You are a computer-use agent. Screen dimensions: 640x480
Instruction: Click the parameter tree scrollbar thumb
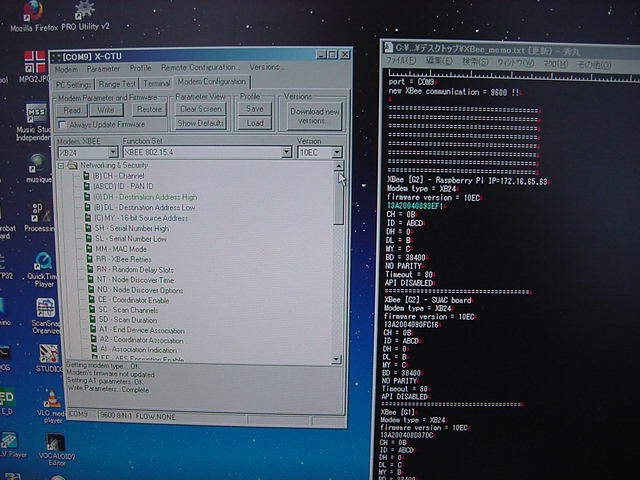click(x=338, y=199)
